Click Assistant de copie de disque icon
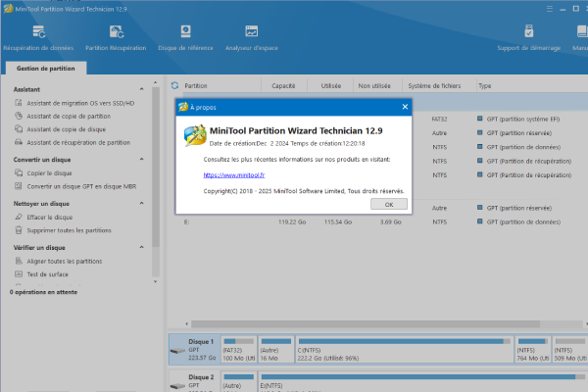 [19, 129]
